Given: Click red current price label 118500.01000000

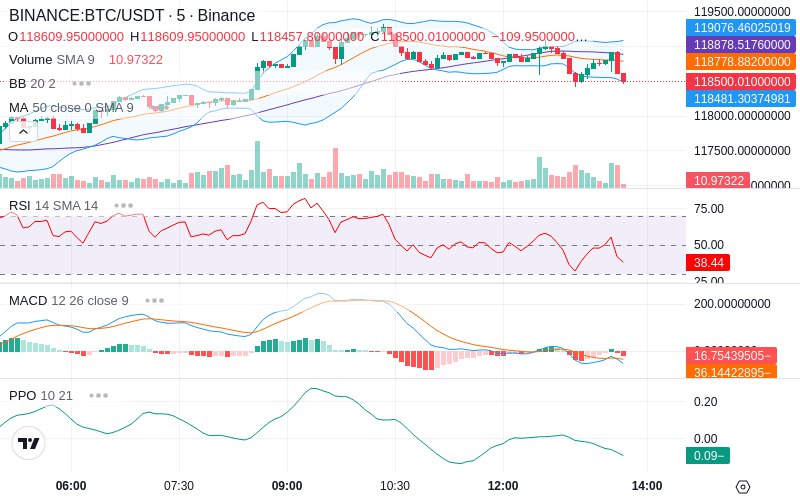Looking at the screenshot, I should point(741,82).
